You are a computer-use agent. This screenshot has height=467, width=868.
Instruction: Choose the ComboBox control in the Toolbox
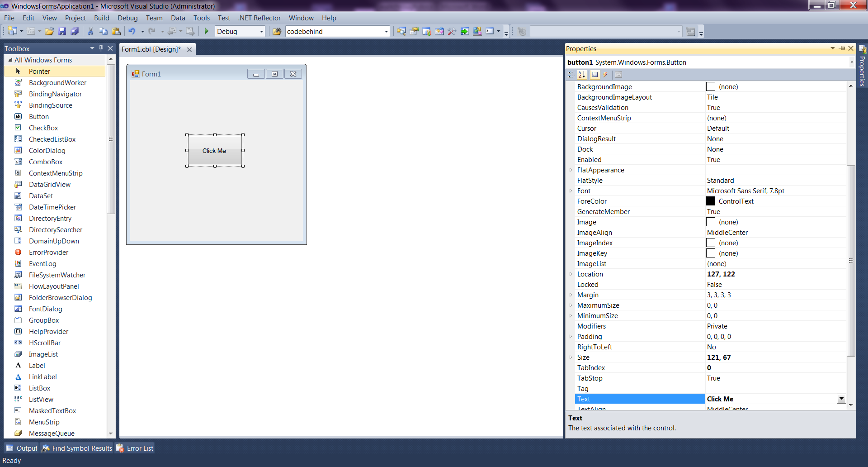pos(55,162)
